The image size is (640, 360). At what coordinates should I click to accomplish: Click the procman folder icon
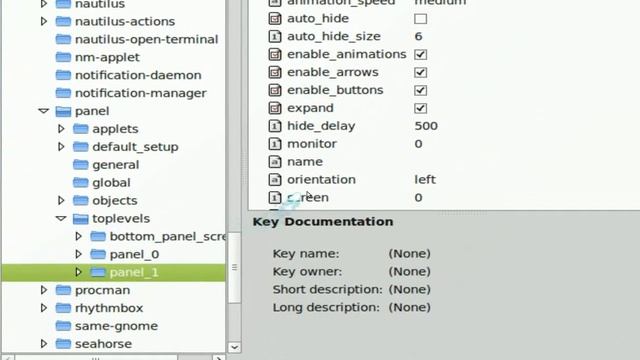(63, 290)
